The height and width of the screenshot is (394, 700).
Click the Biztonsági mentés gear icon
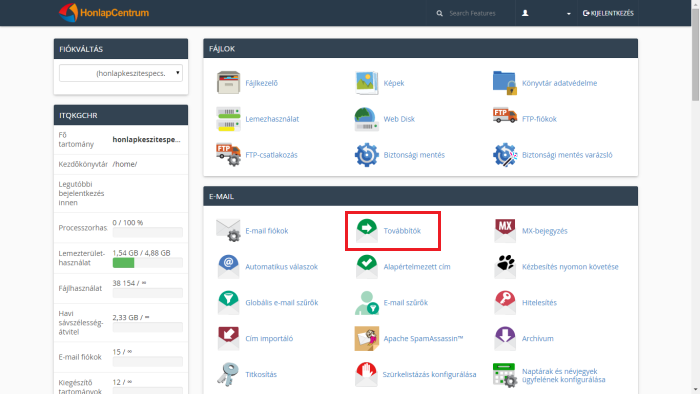[367, 155]
